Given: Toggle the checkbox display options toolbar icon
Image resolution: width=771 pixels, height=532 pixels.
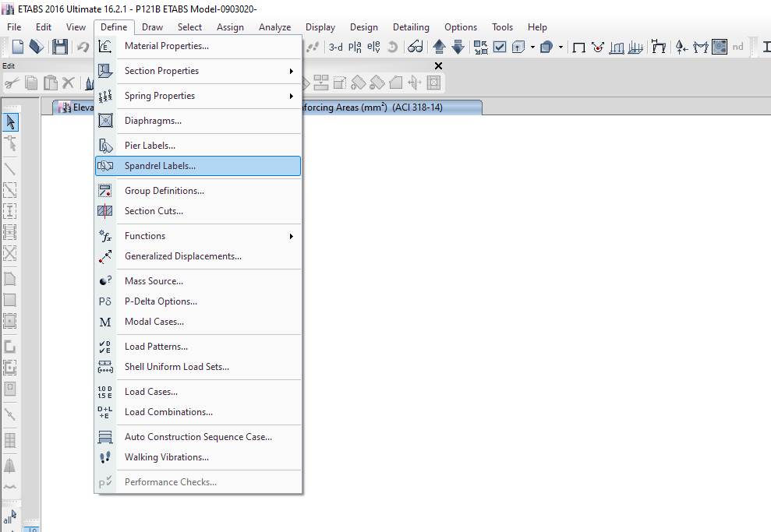Looking at the screenshot, I should tap(500, 47).
